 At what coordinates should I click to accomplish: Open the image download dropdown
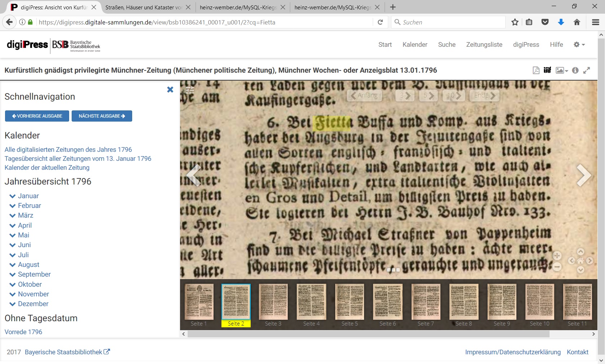pyautogui.click(x=561, y=70)
